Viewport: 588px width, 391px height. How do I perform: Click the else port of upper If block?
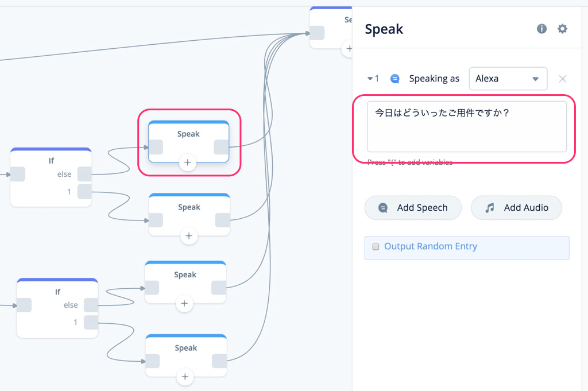tap(84, 175)
